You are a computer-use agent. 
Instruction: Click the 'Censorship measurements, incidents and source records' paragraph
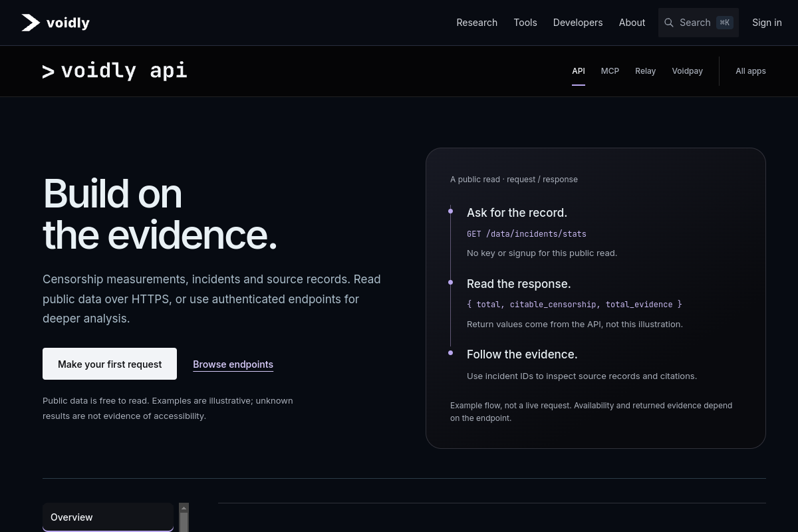211,299
